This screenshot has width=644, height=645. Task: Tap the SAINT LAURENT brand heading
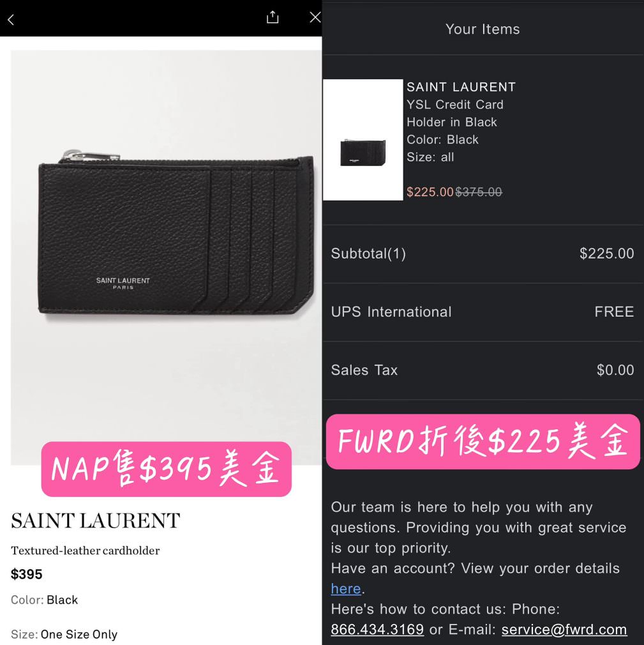pos(95,520)
